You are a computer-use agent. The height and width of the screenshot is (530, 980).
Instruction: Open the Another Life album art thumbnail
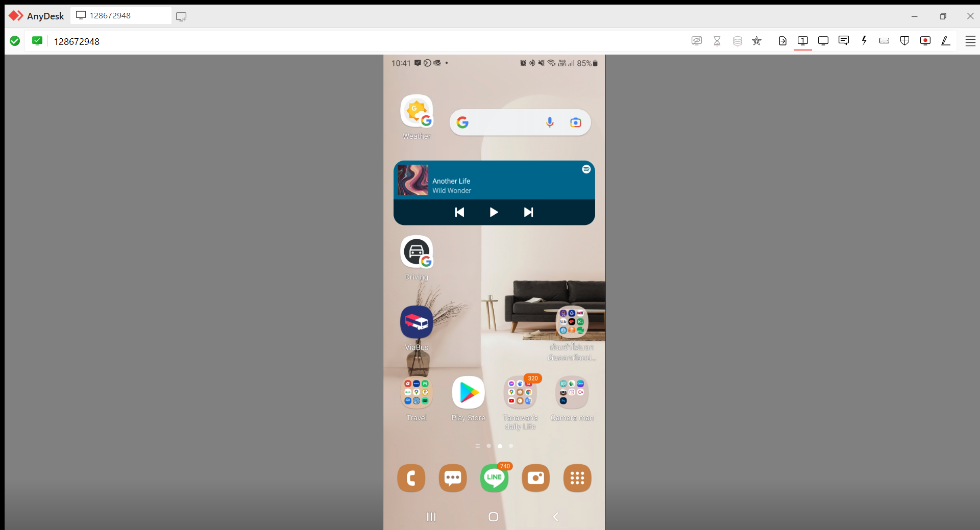coord(413,180)
